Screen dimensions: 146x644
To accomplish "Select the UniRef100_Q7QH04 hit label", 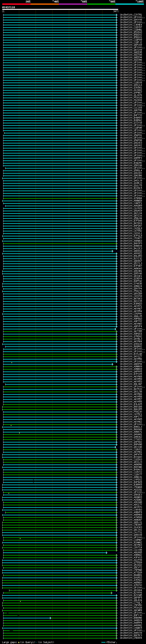I will tap(131, 198).
